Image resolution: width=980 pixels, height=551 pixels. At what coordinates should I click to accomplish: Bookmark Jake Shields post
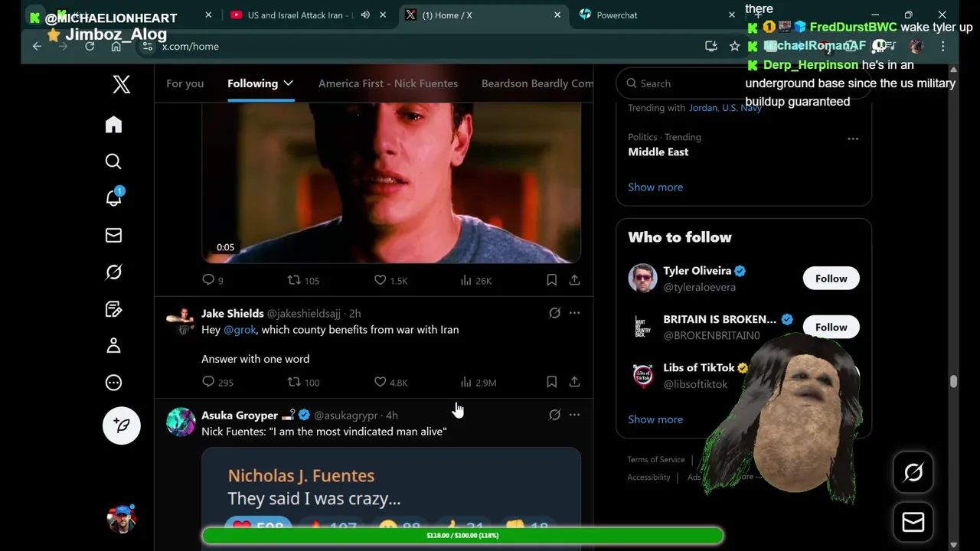551,382
